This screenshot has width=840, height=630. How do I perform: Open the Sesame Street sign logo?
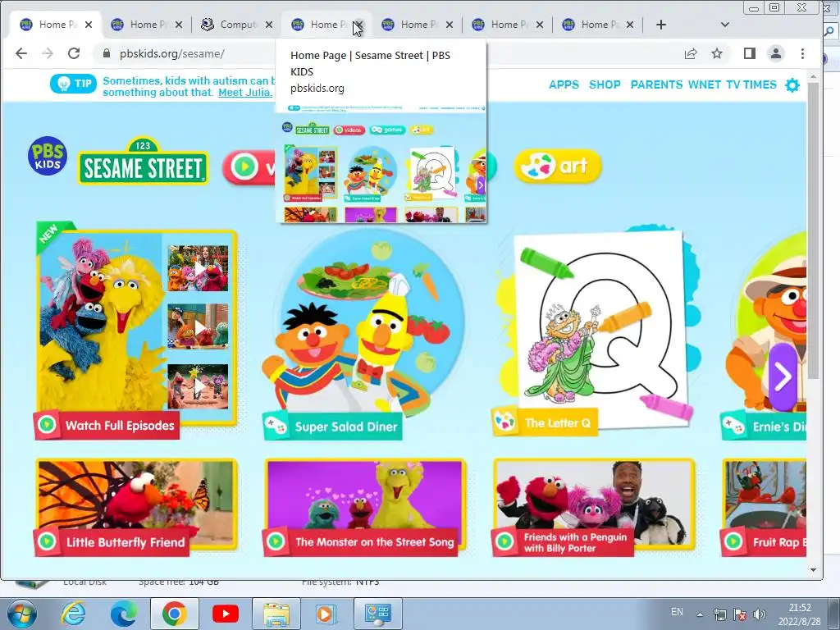[x=143, y=162]
